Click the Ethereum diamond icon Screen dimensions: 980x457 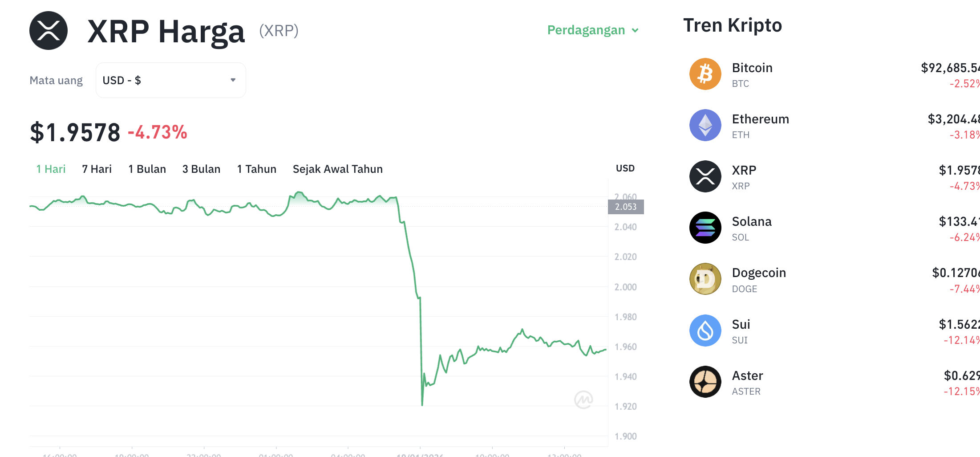pyautogui.click(x=705, y=125)
